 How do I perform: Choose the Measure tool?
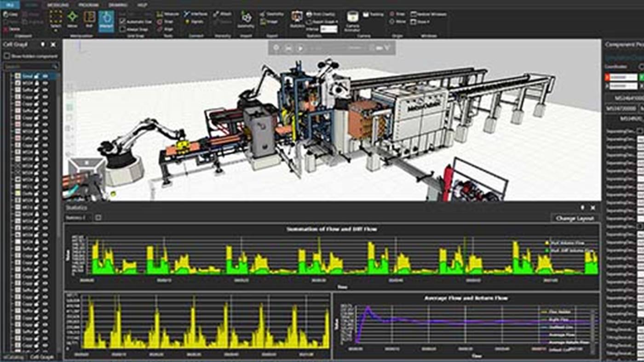pos(168,14)
